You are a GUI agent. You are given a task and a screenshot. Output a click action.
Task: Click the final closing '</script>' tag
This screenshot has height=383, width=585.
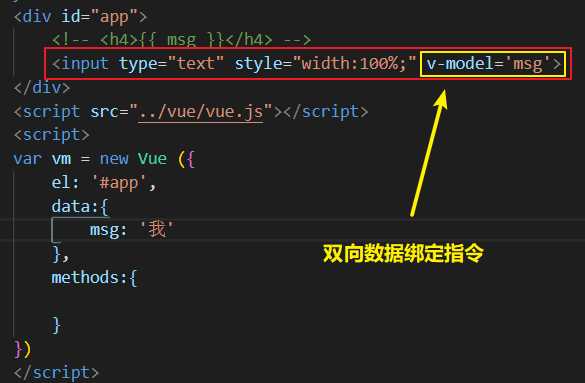coord(56,372)
